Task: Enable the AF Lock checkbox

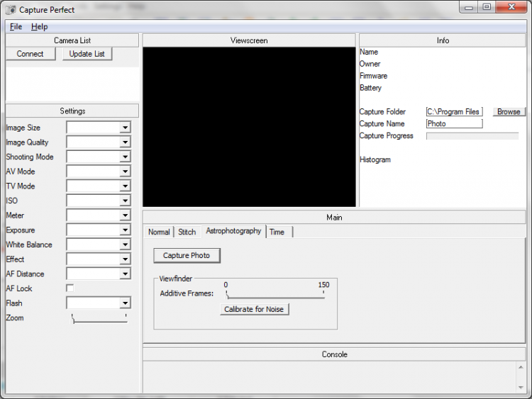Action: pyautogui.click(x=70, y=288)
